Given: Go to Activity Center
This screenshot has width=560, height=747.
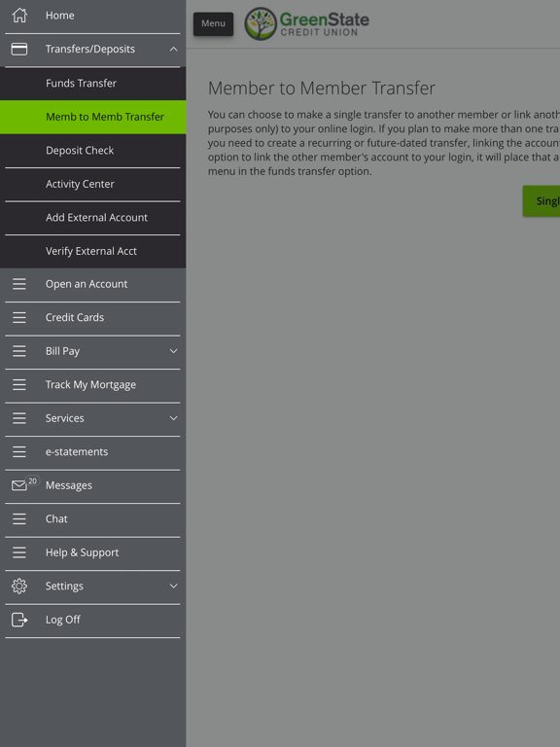Looking at the screenshot, I should click(93, 184).
